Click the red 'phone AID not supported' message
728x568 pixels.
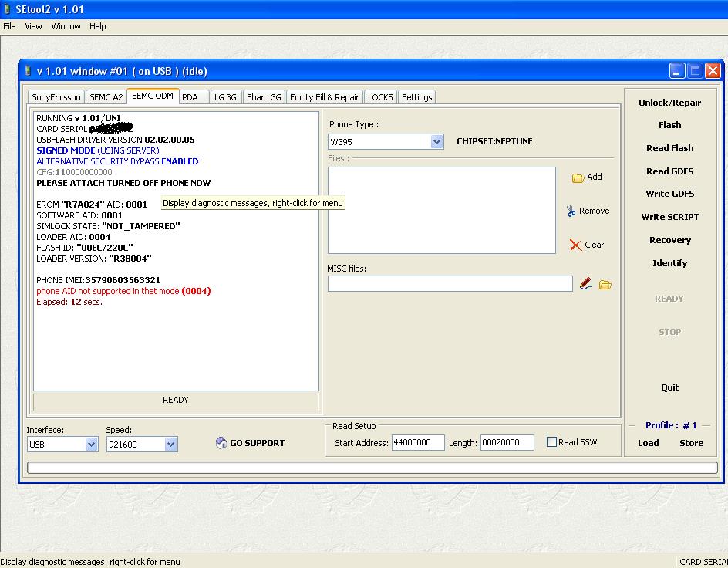[123, 291]
